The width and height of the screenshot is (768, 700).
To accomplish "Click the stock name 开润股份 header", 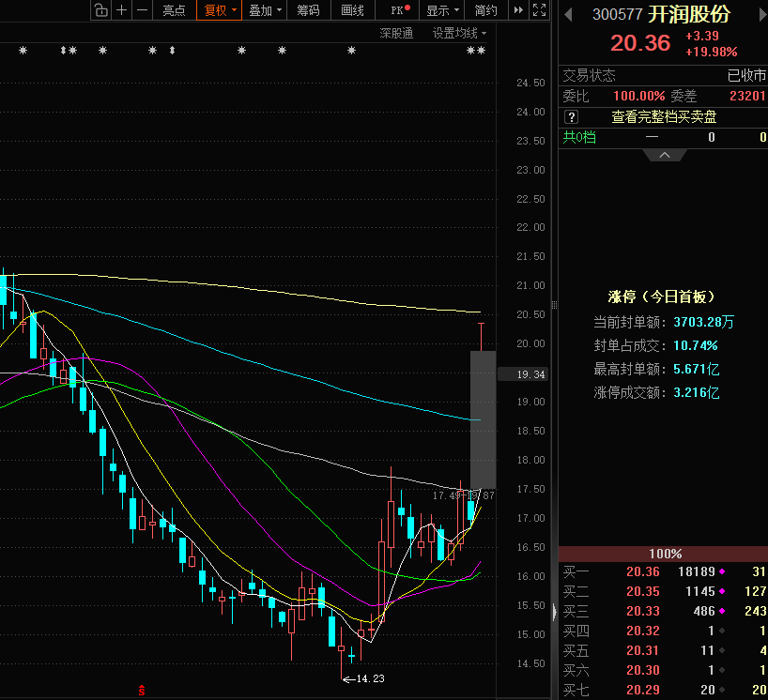I will [688, 15].
